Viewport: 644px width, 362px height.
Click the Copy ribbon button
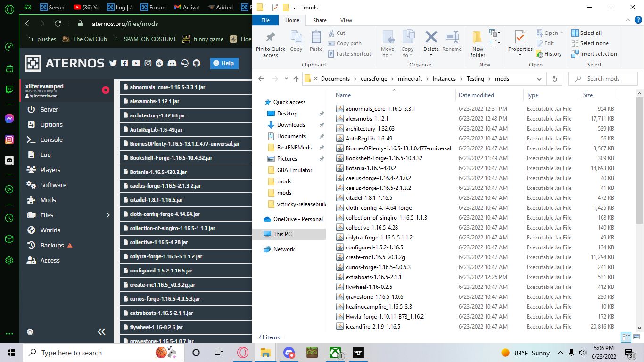click(x=296, y=41)
